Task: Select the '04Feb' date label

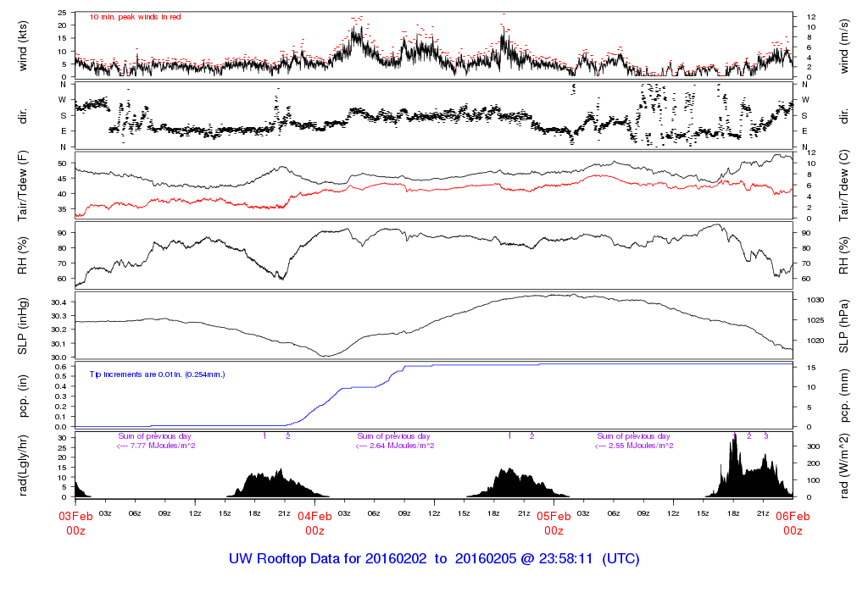Action: [314, 516]
